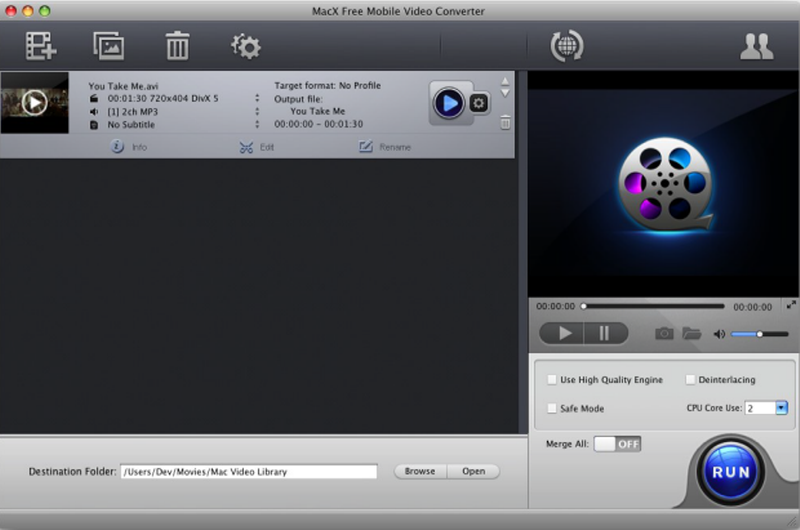800x530 pixels.
Task: Expand preview to fullscreen icon
Action: pyautogui.click(x=791, y=305)
